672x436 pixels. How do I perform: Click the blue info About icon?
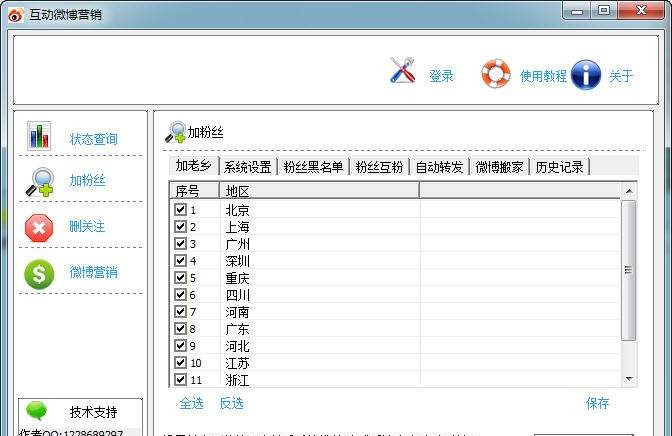pos(586,75)
